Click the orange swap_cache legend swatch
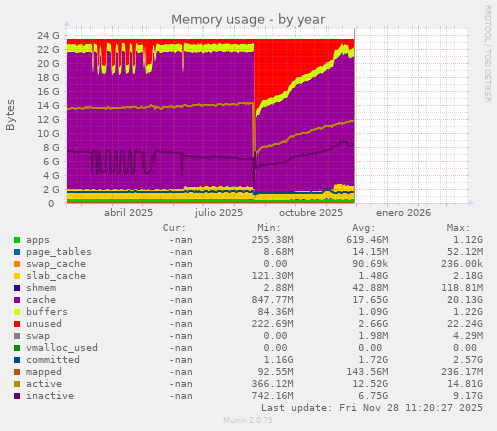Screen dimensions: 497x431 pos(17,264)
